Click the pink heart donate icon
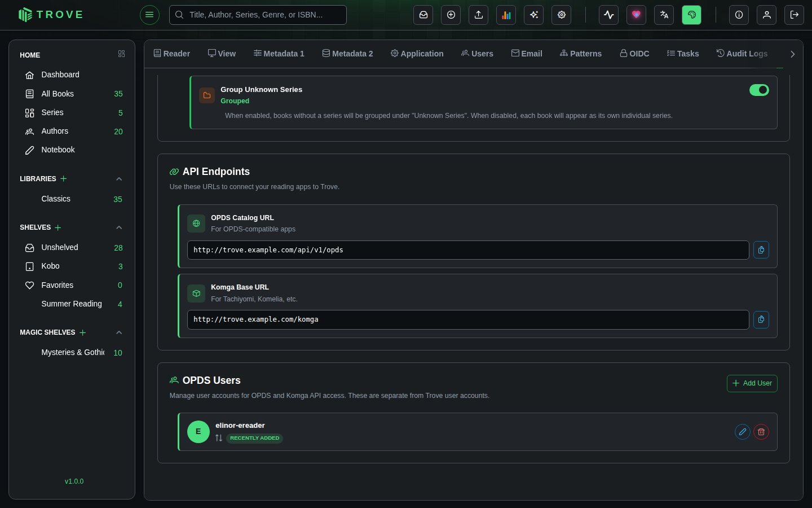Image resolution: width=812 pixels, height=508 pixels. (637, 15)
